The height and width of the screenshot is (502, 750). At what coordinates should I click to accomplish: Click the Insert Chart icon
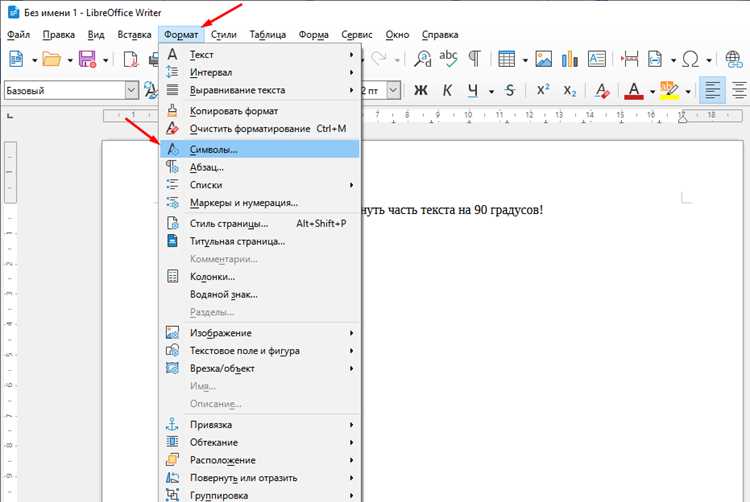[x=570, y=59]
